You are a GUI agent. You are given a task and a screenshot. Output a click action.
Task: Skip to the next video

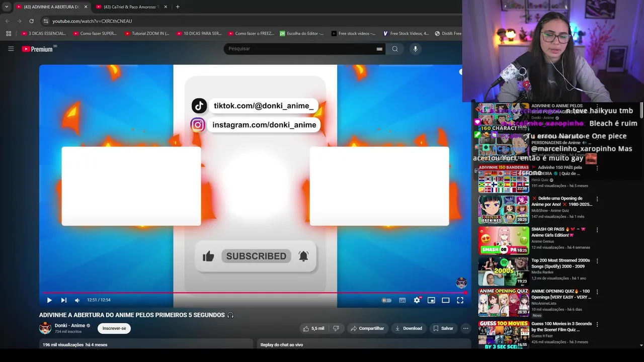coord(64,300)
